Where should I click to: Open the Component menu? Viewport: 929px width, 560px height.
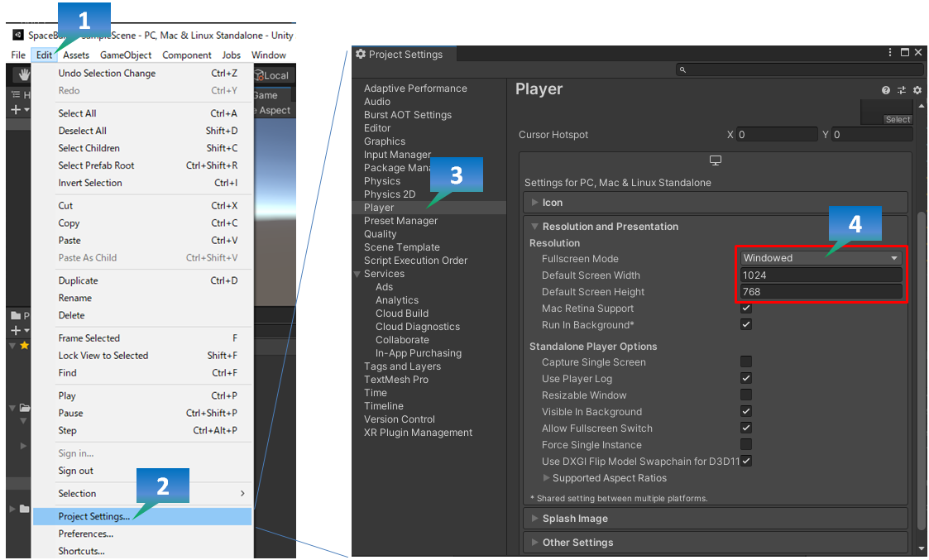[187, 55]
